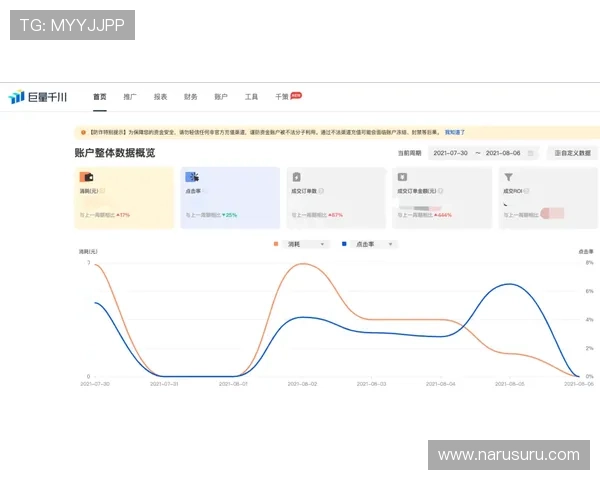Viewport: 600px width, 480px height.
Task: Click the ▼25% change on 点击率 card
Action: pos(229,215)
